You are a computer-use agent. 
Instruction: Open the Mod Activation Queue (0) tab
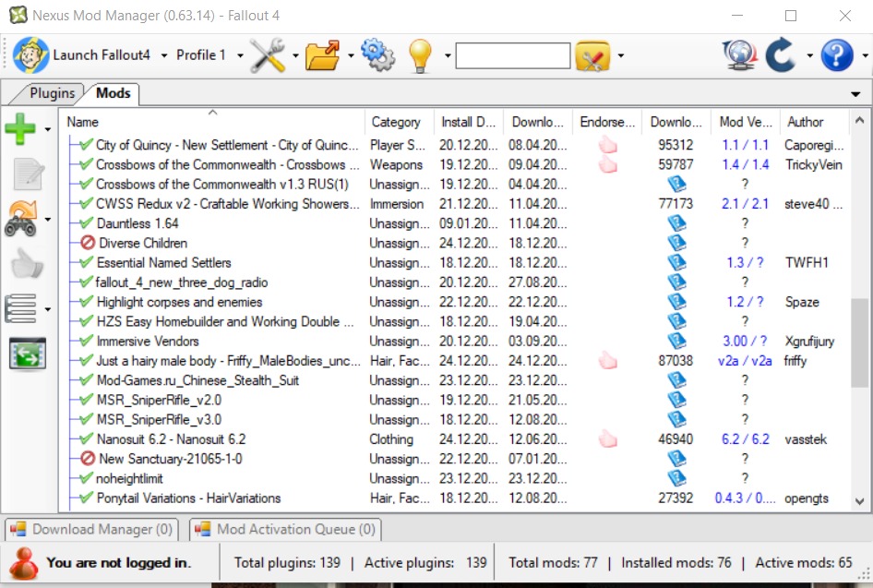pos(286,529)
